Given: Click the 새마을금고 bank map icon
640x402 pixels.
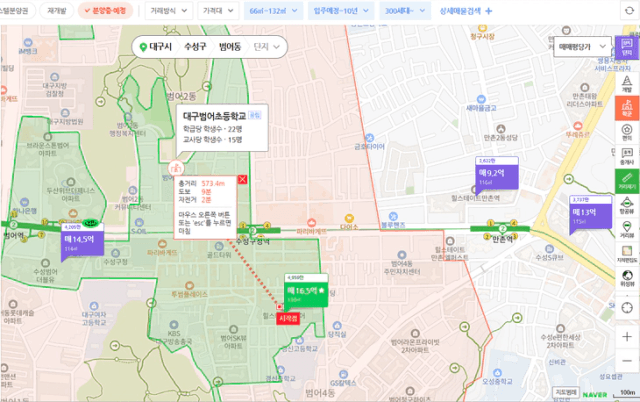Looking at the screenshot, I should [x=481, y=99].
